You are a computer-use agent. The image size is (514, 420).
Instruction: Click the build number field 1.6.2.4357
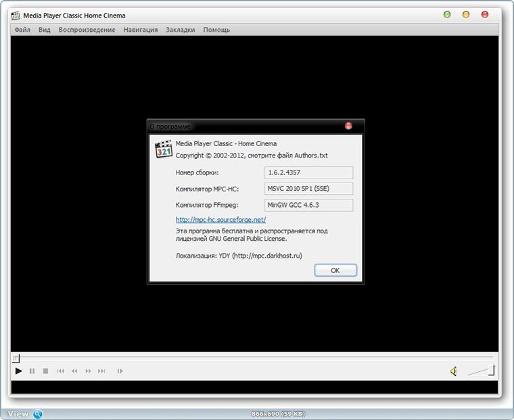[x=308, y=172]
